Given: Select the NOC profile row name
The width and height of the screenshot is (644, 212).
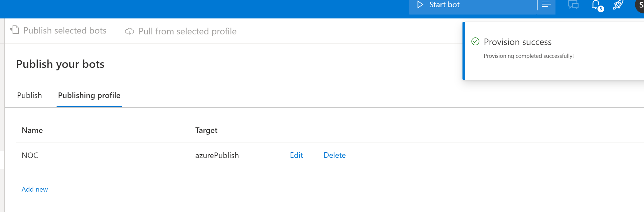Looking at the screenshot, I should point(30,155).
